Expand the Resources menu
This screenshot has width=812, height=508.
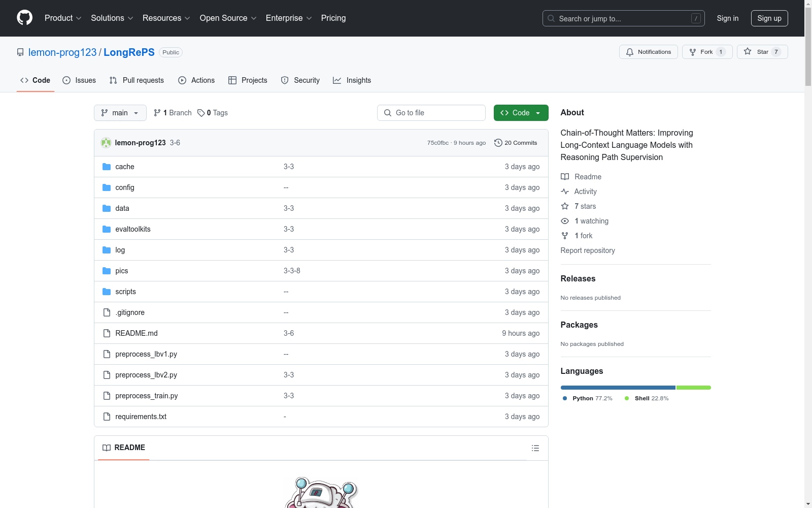pyautogui.click(x=166, y=18)
